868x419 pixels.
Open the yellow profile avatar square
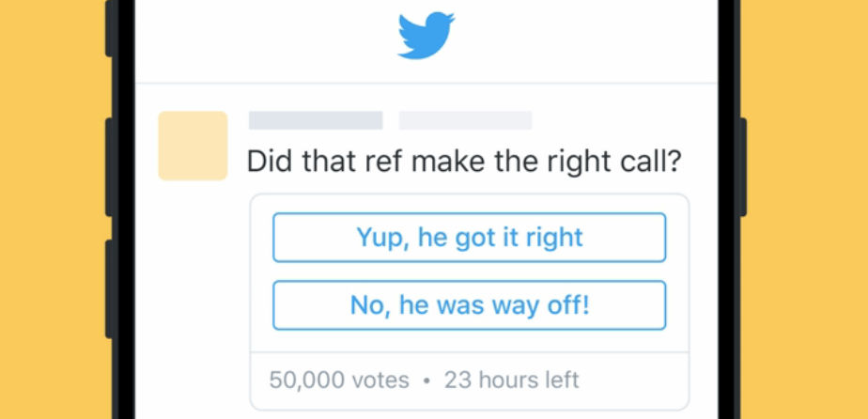click(193, 146)
